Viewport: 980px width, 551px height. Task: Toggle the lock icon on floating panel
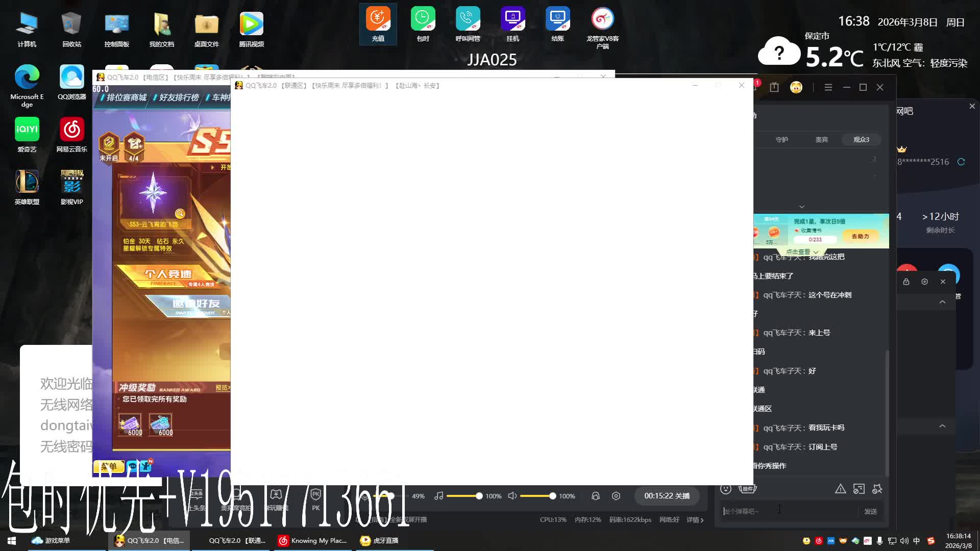coord(906,282)
